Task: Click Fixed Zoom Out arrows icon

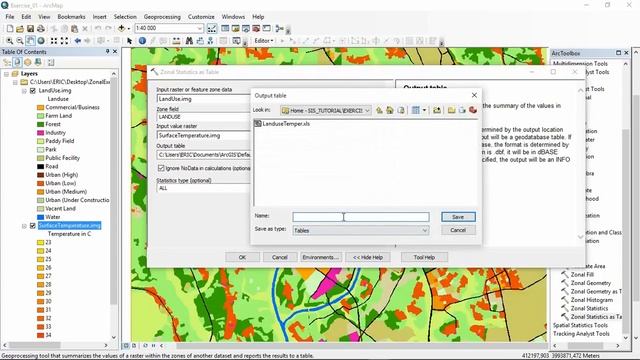Action: (x=64, y=41)
